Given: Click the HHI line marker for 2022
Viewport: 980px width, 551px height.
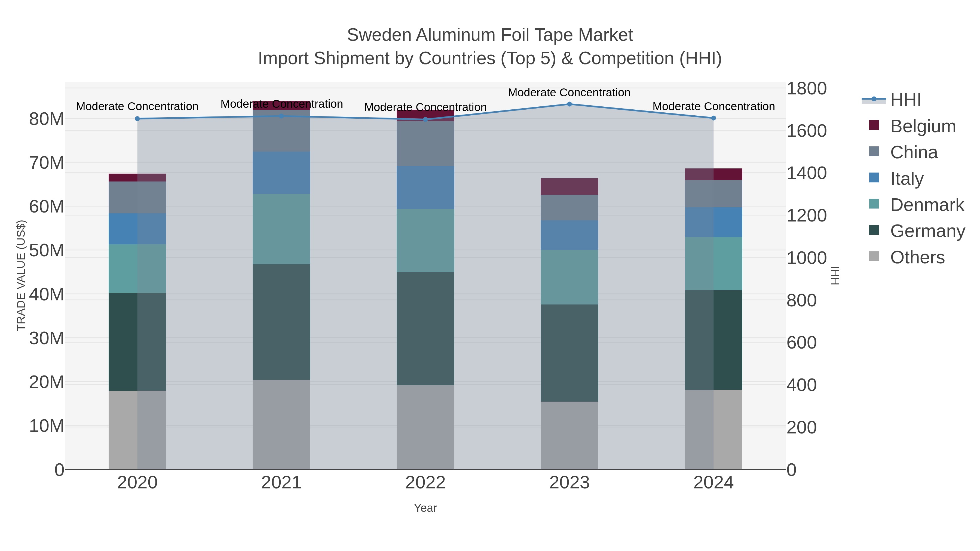Looking at the screenshot, I should (425, 119).
